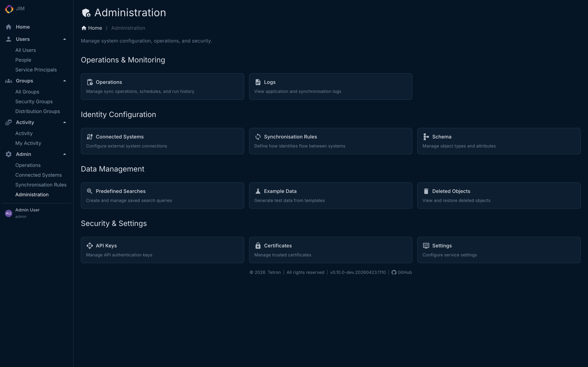
Task: Click the Admin User avatar
Action: (9, 213)
